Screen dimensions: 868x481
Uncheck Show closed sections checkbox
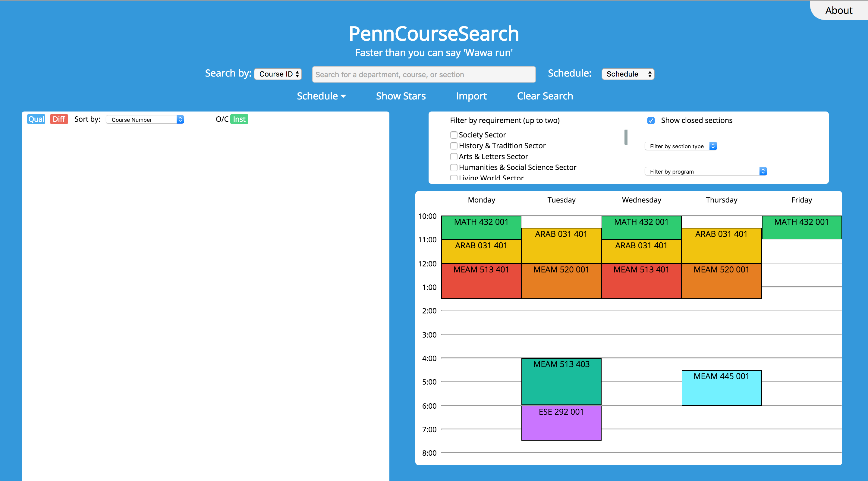point(651,121)
